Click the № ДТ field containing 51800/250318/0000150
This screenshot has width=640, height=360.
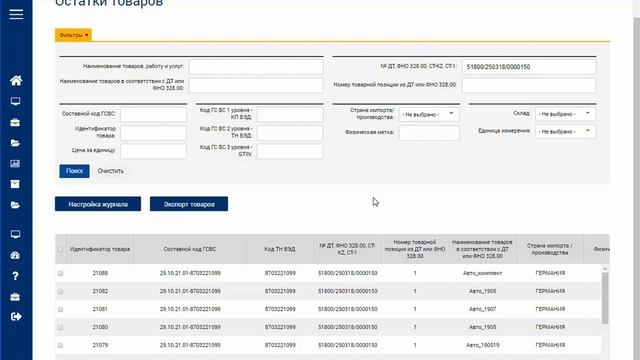point(529,67)
